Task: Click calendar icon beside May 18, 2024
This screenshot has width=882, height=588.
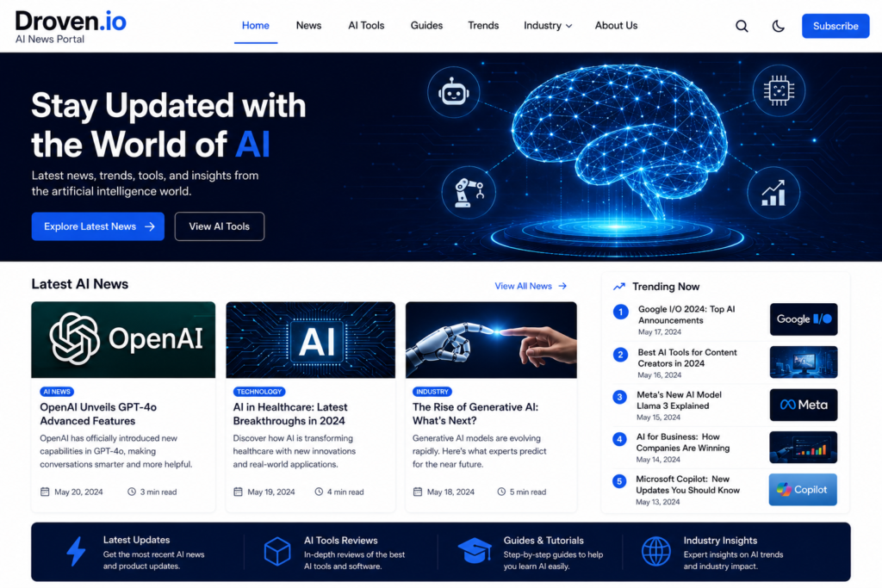Action: pyautogui.click(x=418, y=492)
